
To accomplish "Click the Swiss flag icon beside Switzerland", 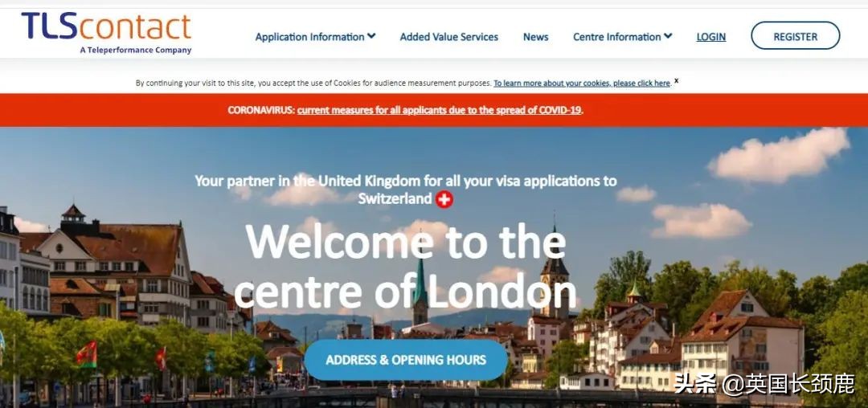I will 444,199.
